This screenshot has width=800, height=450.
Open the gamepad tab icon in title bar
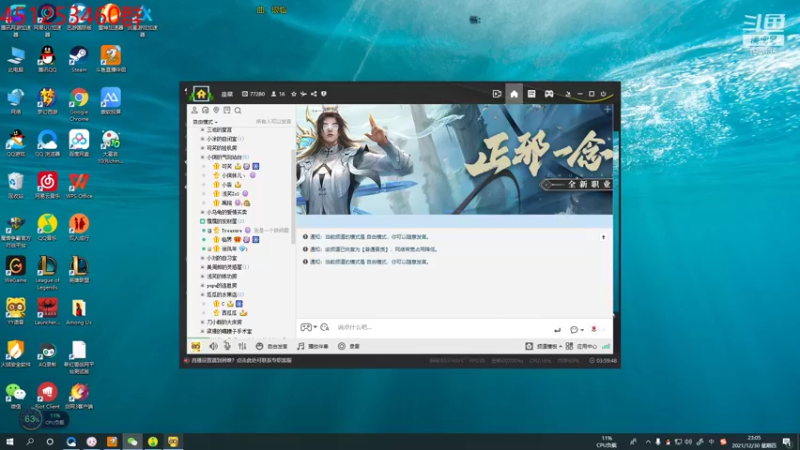point(549,94)
